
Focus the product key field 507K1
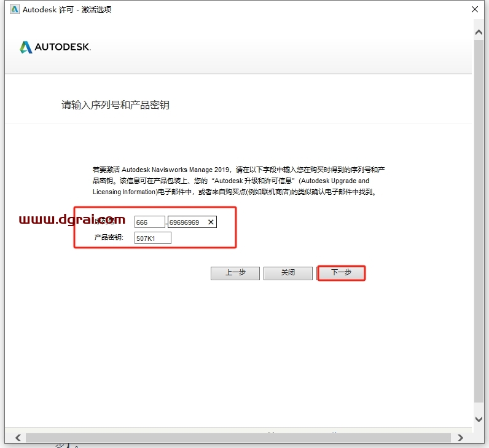(x=153, y=238)
